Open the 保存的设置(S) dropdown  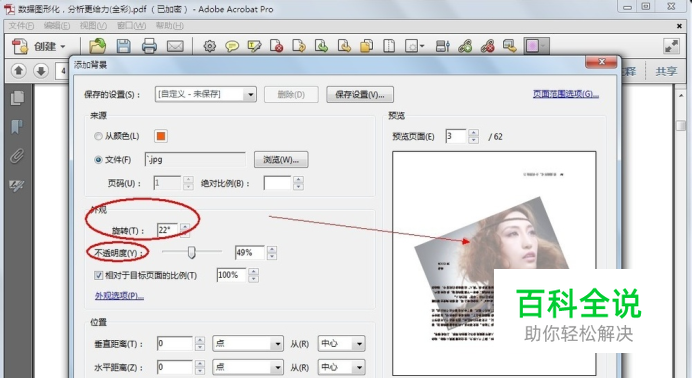coord(206,94)
